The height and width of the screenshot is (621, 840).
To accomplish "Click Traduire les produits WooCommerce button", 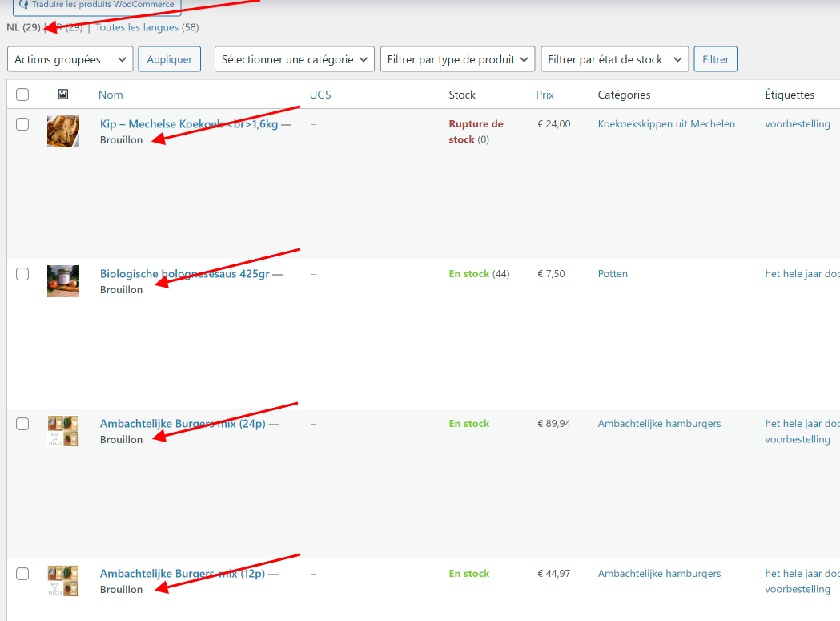I will (97, 6).
